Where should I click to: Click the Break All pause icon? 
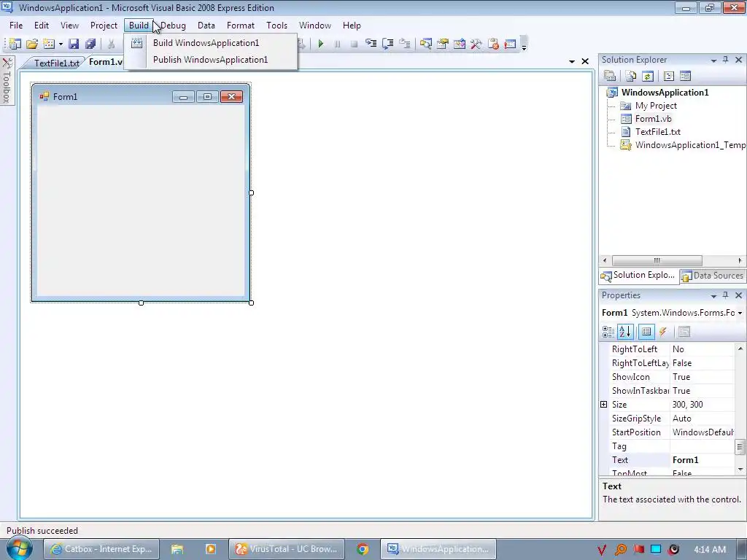(x=337, y=44)
